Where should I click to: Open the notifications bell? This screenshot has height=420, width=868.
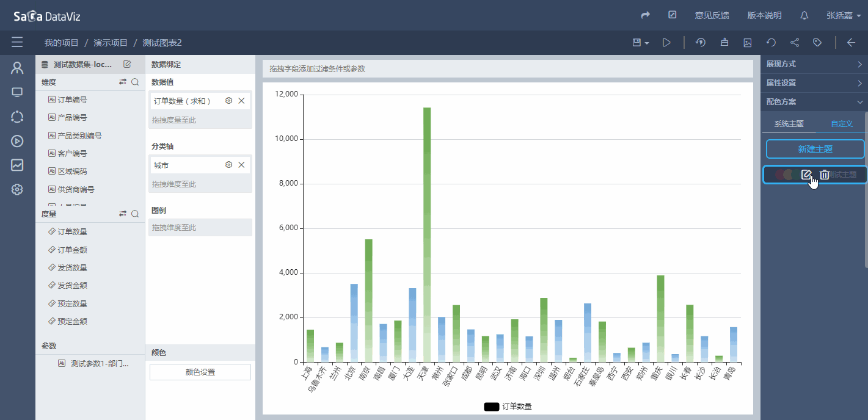coord(804,15)
